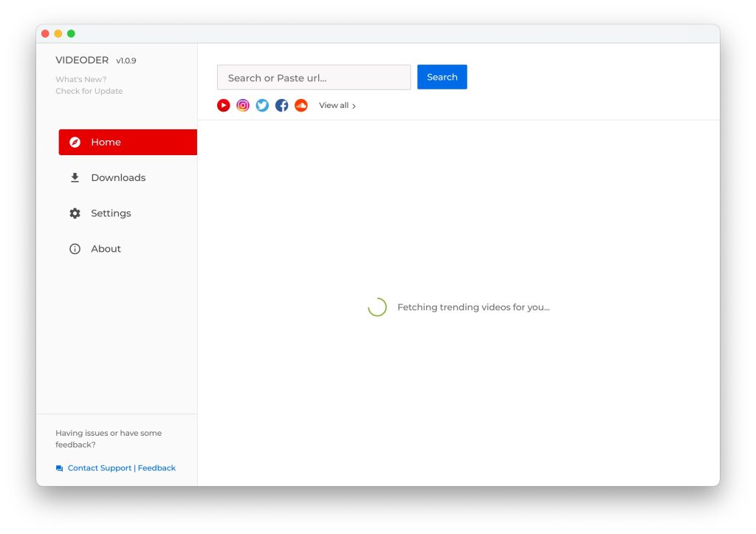The height and width of the screenshot is (534, 756).
Task: Click the Downloads arrow icon
Action: coord(75,177)
